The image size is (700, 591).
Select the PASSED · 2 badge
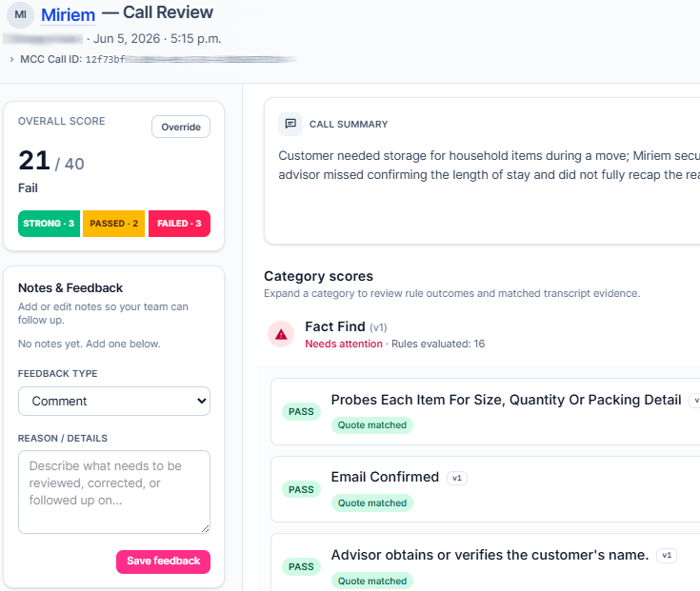(114, 224)
